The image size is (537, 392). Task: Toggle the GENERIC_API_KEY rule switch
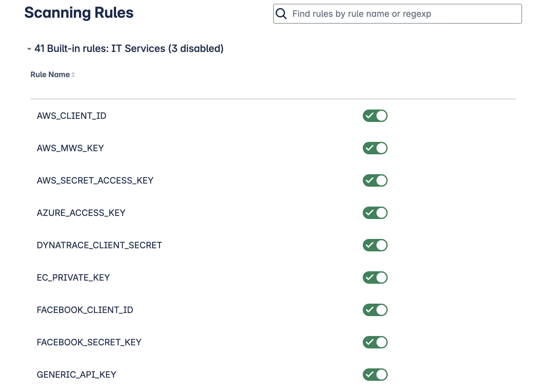point(375,375)
